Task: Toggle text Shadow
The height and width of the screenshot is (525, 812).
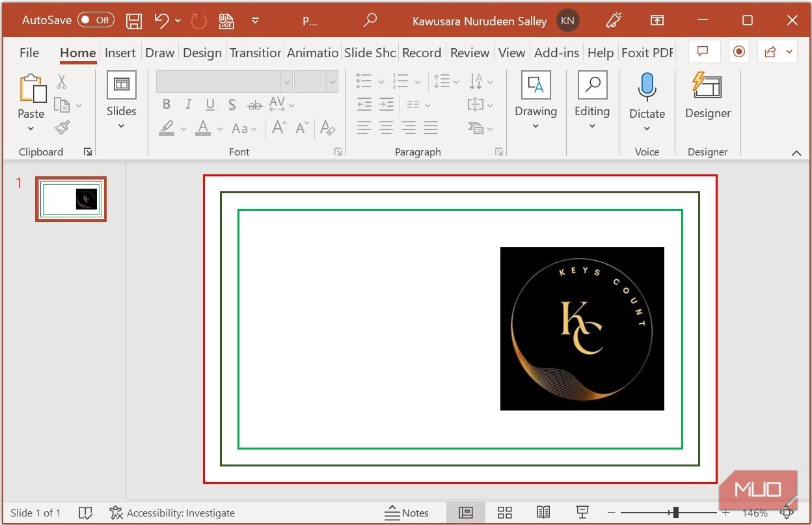Action: click(x=232, y=104)
